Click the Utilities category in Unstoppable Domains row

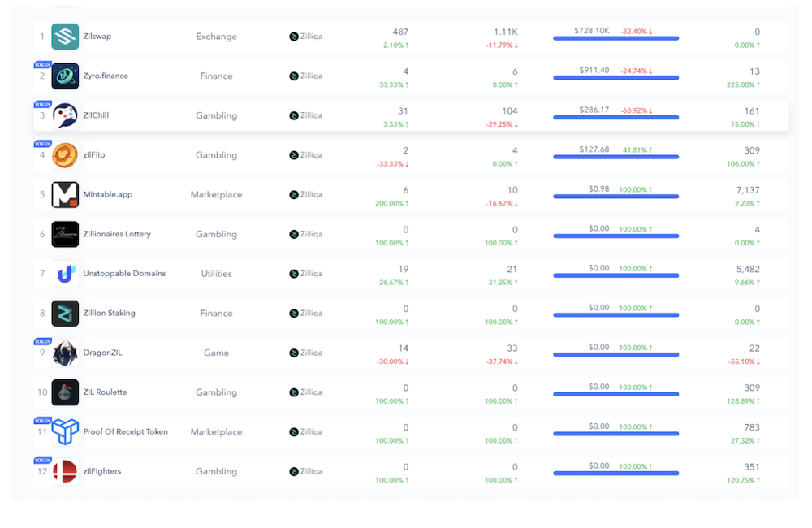point(217,274)
